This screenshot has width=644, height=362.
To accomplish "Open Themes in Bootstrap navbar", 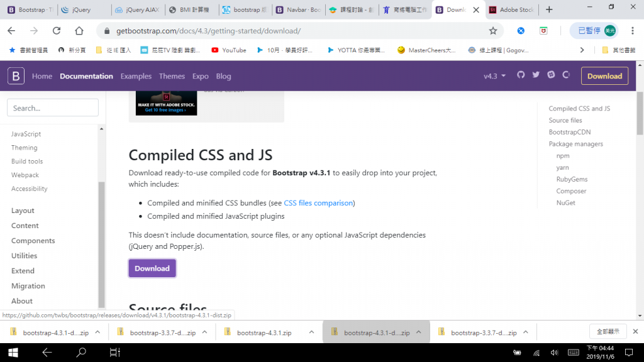I will (172, 76).
